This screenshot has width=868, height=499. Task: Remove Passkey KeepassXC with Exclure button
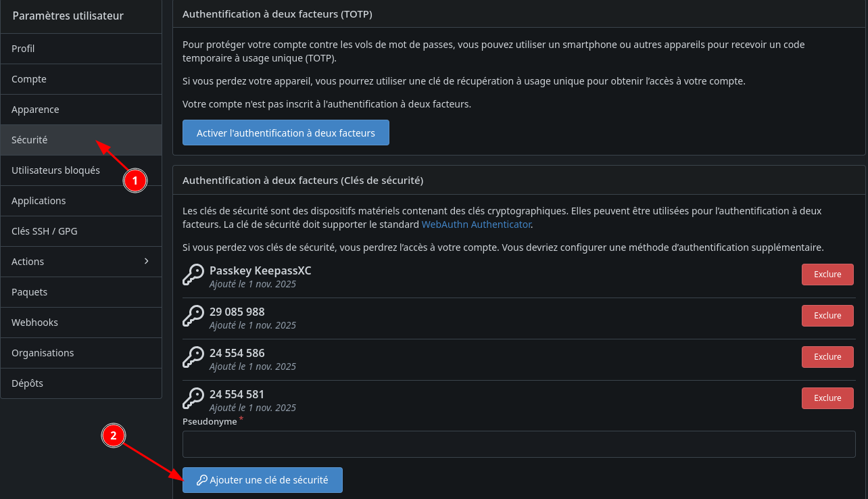pyautogui.click(x=827, y=275)
